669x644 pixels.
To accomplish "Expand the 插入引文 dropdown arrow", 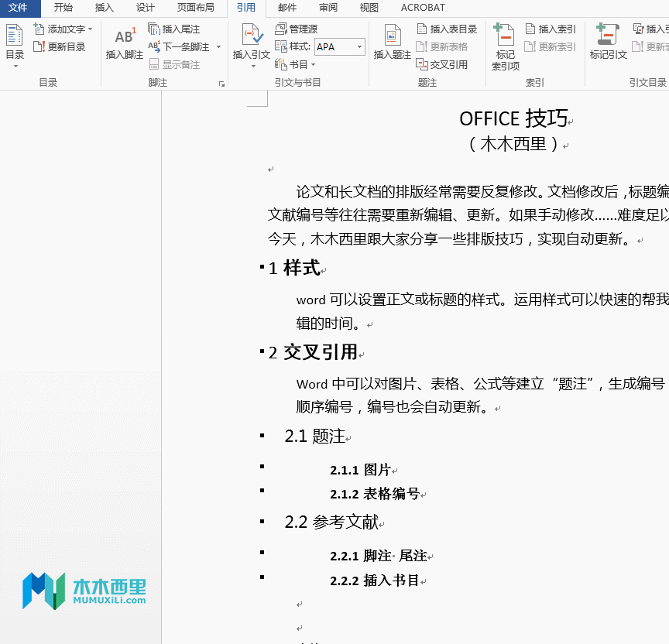I will click(253, 67).
